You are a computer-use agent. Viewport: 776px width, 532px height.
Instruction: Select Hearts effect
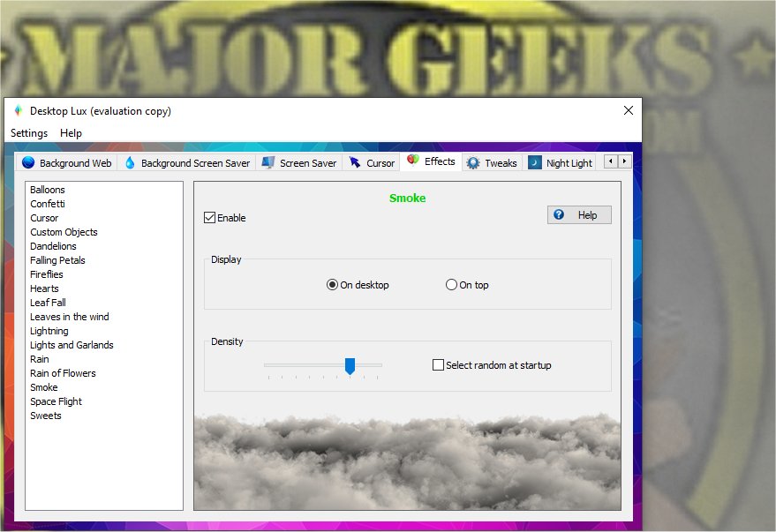44,288
